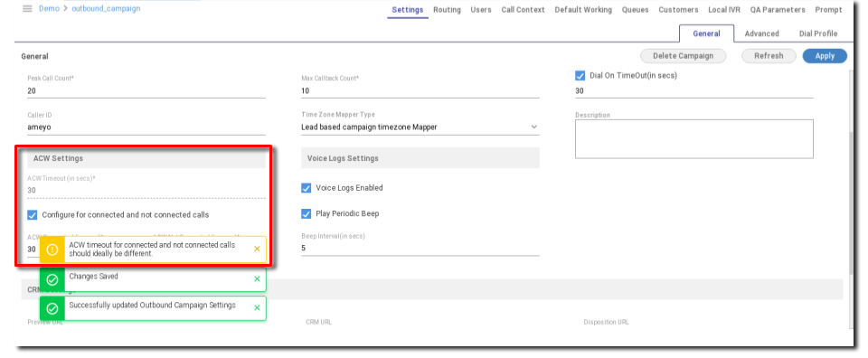Click Peak Call Count field

point(146,90)
